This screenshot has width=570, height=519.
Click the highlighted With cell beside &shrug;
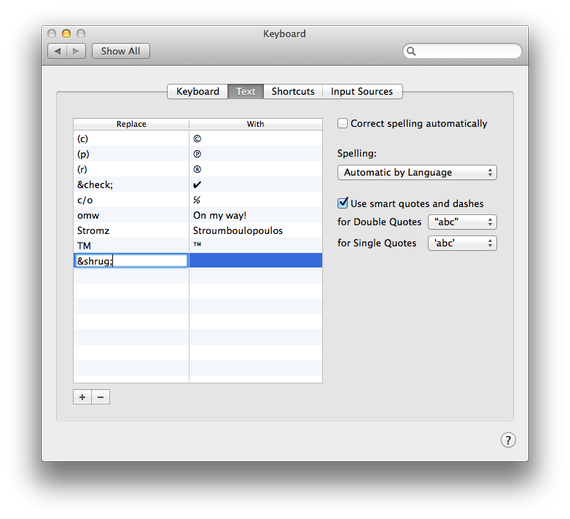tap(256, 260)
